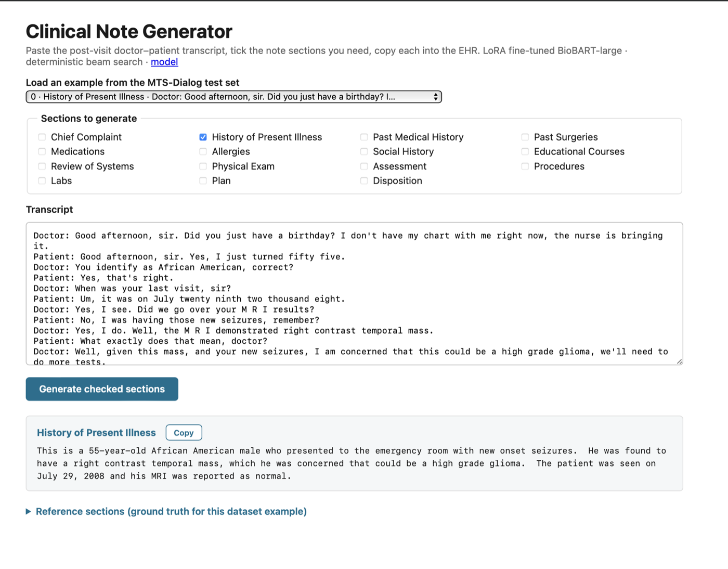Enable the Allergies checkbox
Screen dimensions: 728x569
tap(203, 152)
